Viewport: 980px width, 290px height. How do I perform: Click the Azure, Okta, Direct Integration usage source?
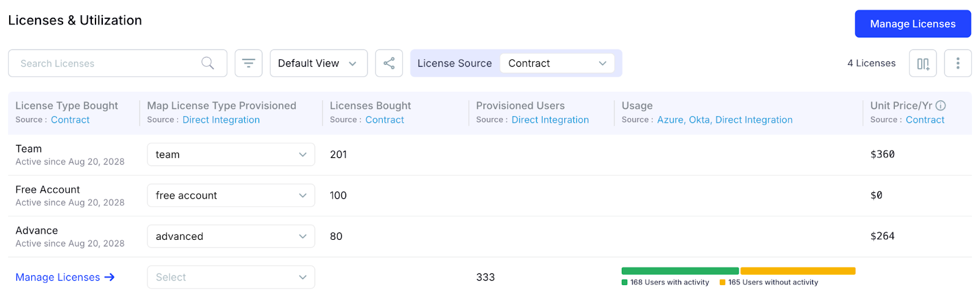click(725, 120)
